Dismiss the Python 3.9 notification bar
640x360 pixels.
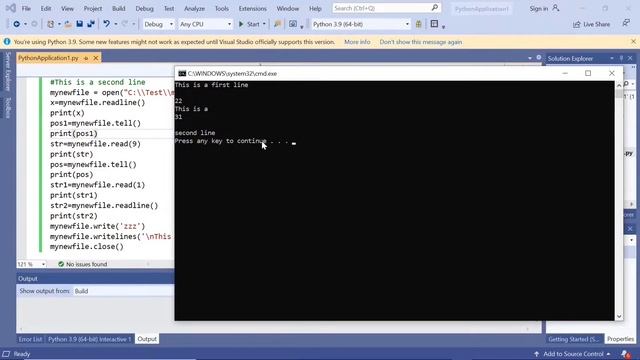(x=633, y=42)
